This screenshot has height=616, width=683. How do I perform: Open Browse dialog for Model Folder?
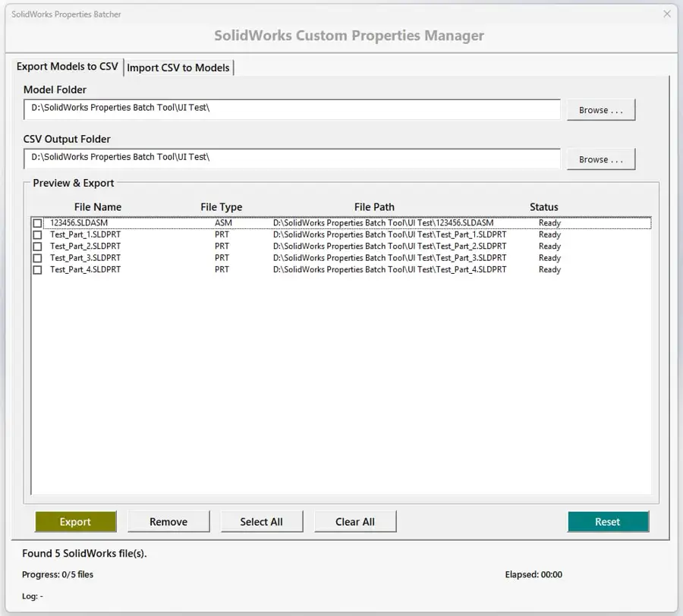click(x=600, y=109)
